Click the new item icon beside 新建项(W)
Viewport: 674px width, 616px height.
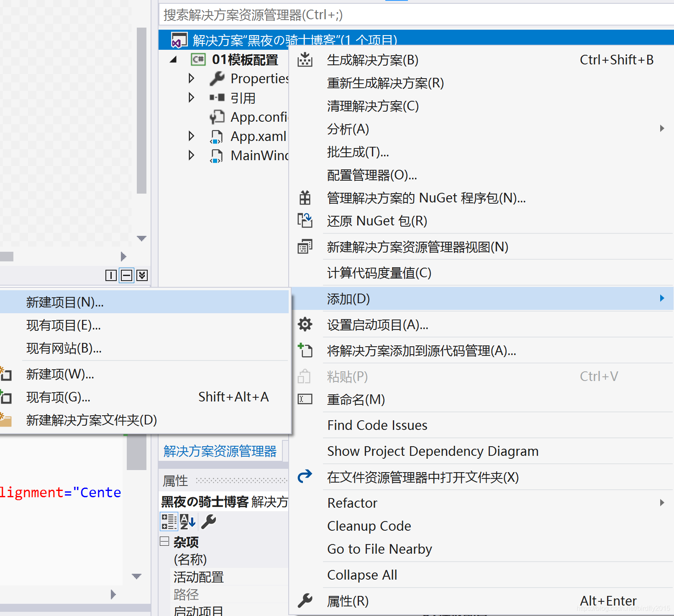5,374
